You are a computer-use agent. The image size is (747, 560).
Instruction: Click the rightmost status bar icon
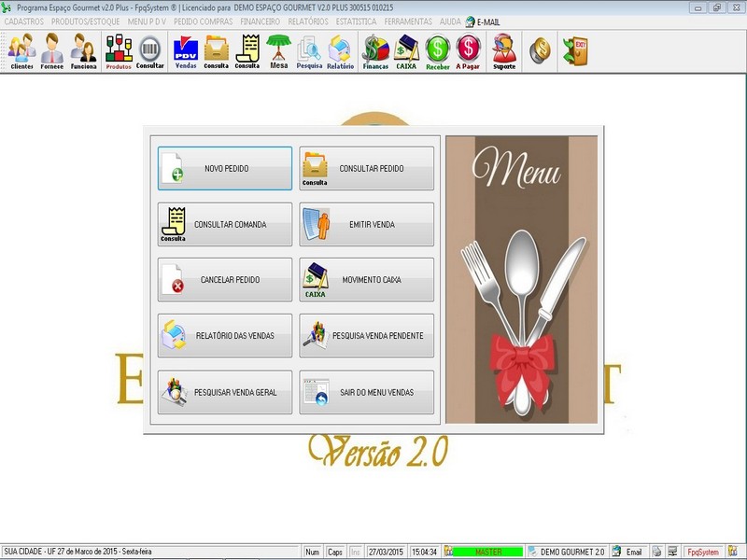(x=733, y=552)
